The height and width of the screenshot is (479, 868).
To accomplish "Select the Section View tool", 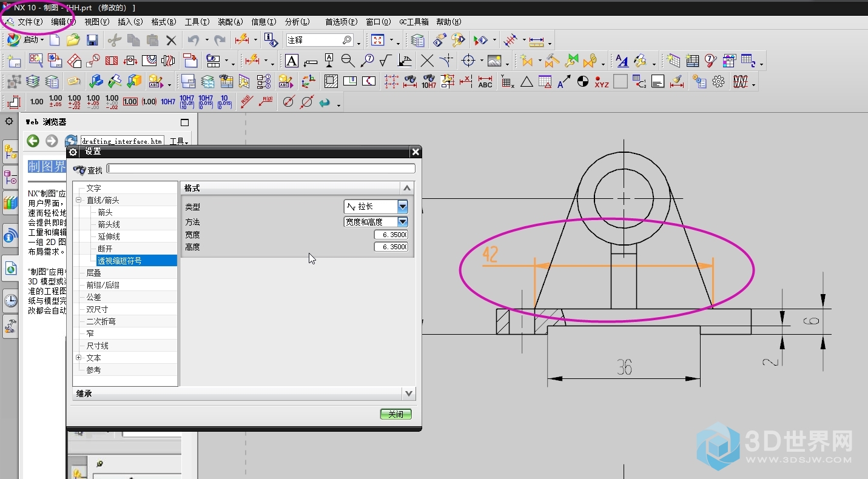I will click(x=112, y=61).
